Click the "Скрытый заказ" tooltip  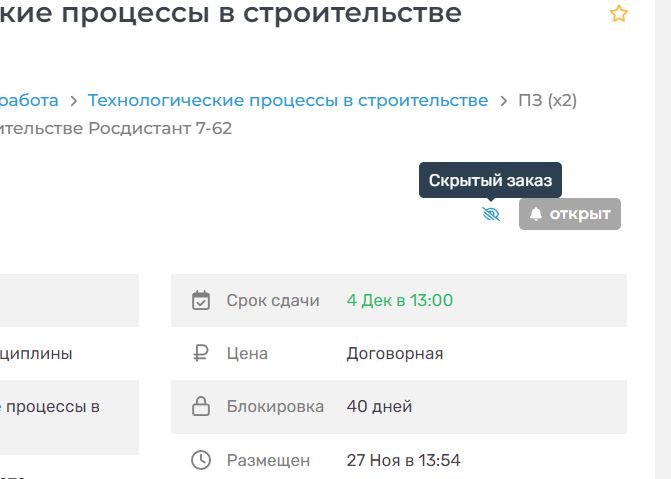pyautogui.click(x=490, y=181)
